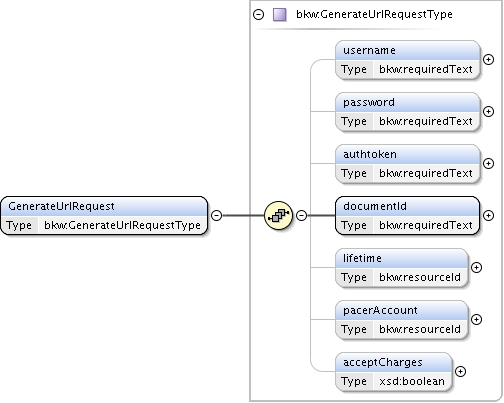
Task: Collapse the sequence children with minus button
Action: click(x=301, y=215)
